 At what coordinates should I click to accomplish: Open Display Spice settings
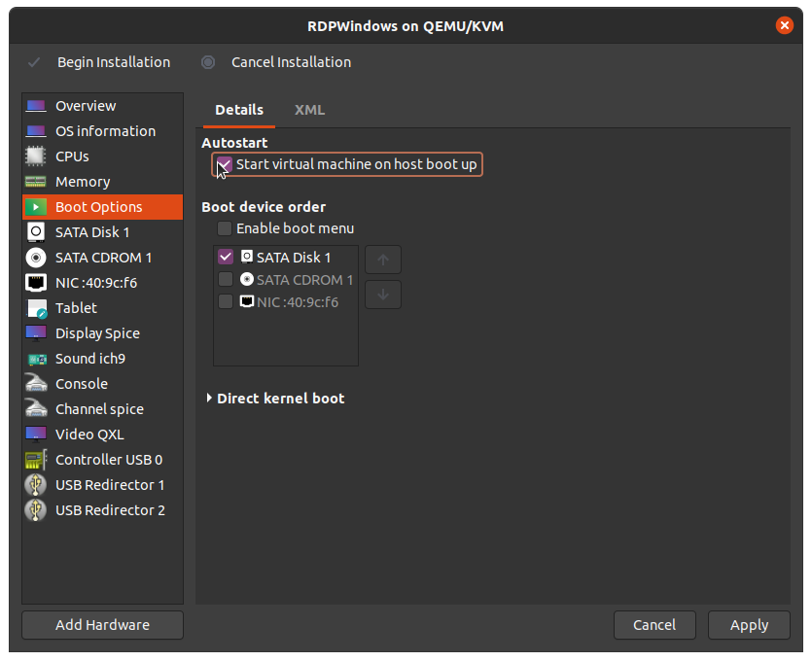click(x=97, y=333)
